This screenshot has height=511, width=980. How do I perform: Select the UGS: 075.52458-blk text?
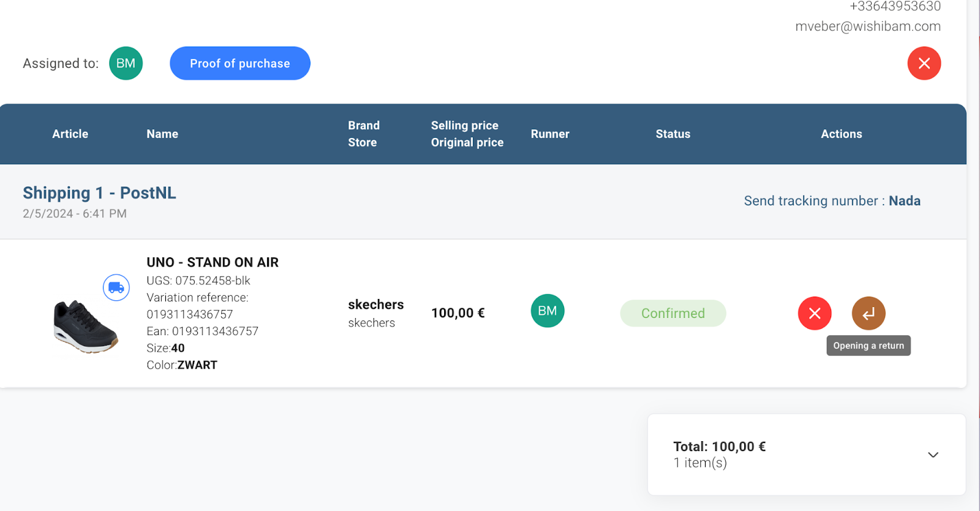pyautogui.click(x=198, y=281)
